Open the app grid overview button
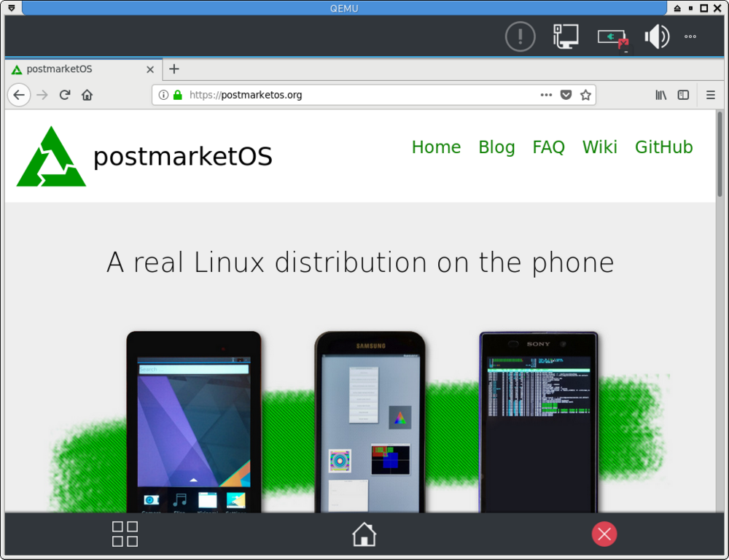729x560 pixels. 125,534
